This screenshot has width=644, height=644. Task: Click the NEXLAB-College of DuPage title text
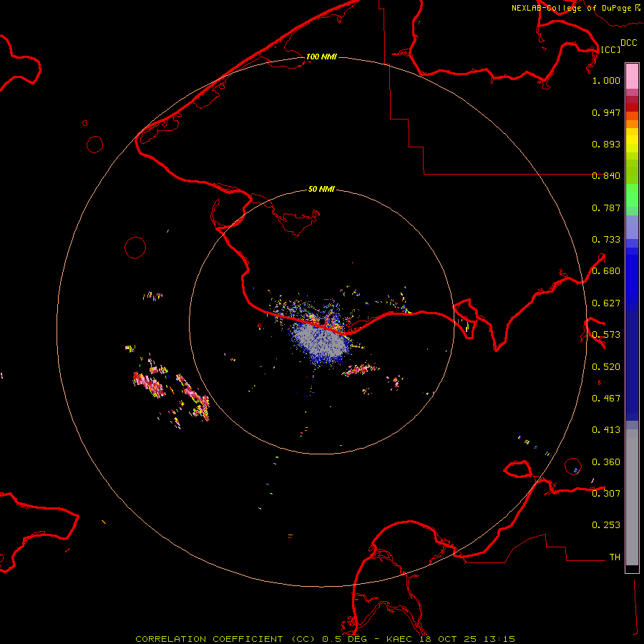coord(571,8)
